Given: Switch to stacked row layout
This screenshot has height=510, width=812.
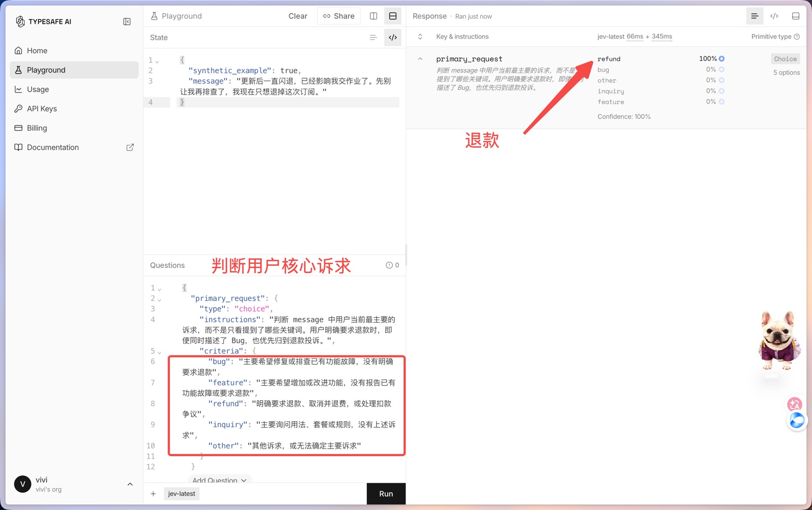Looking at the screenshot, I should coord(393,16).
